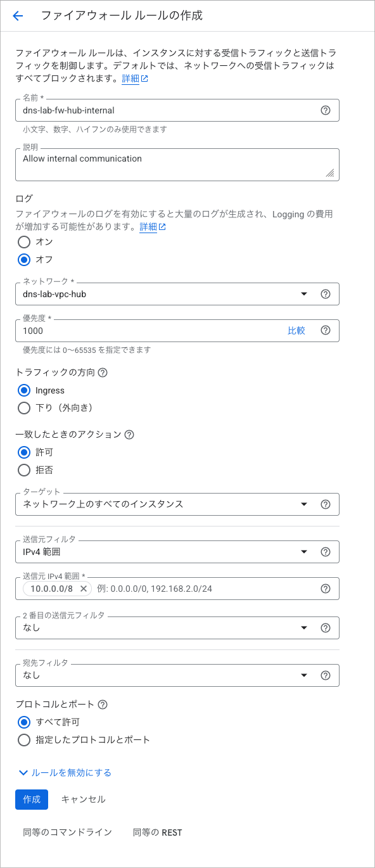375x868 pixels.
Task: Open help for the ネットワーク field
Action: point(326,293)
